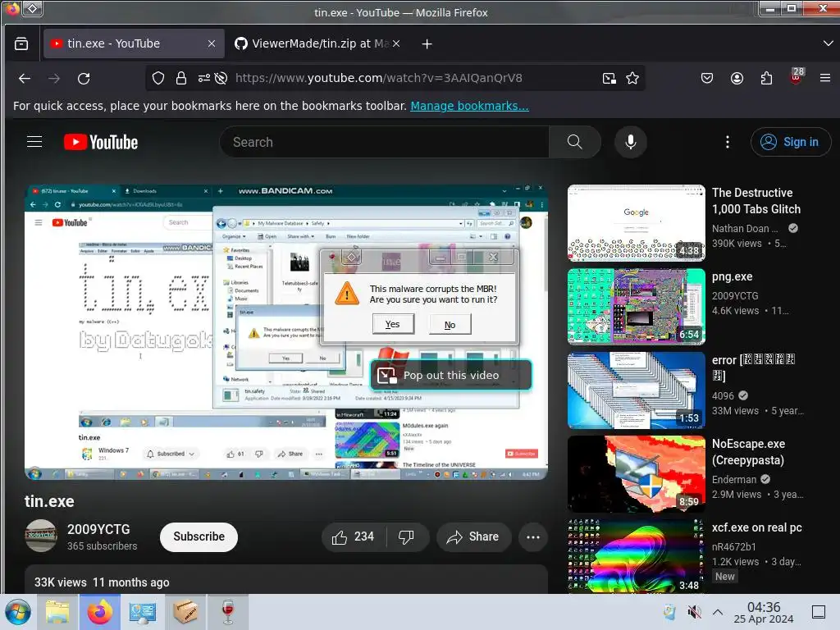This screenshot has height=630, width=840.
Task: Dislike the tin.exe video
Action: coord(407,536)
